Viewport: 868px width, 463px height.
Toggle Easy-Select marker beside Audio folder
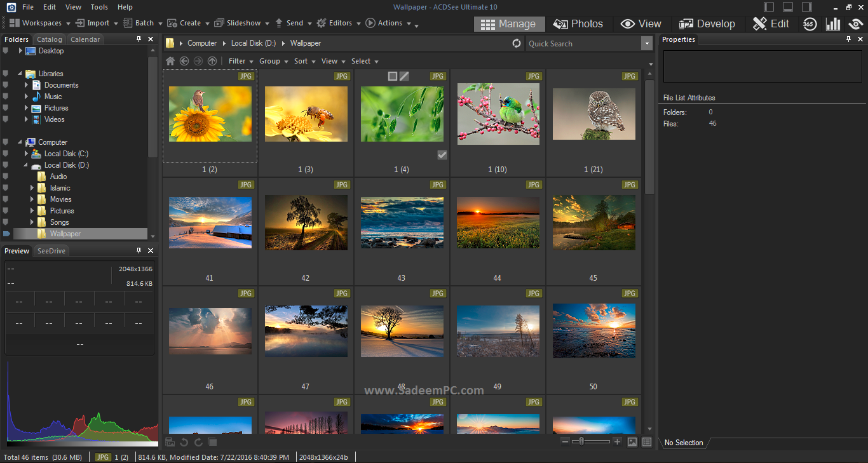pos(5,177)
